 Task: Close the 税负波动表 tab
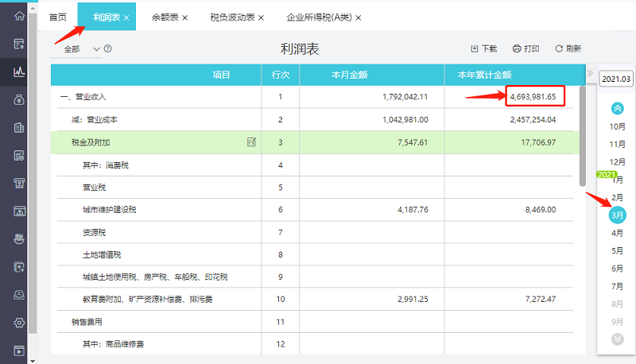pos(261,17)
